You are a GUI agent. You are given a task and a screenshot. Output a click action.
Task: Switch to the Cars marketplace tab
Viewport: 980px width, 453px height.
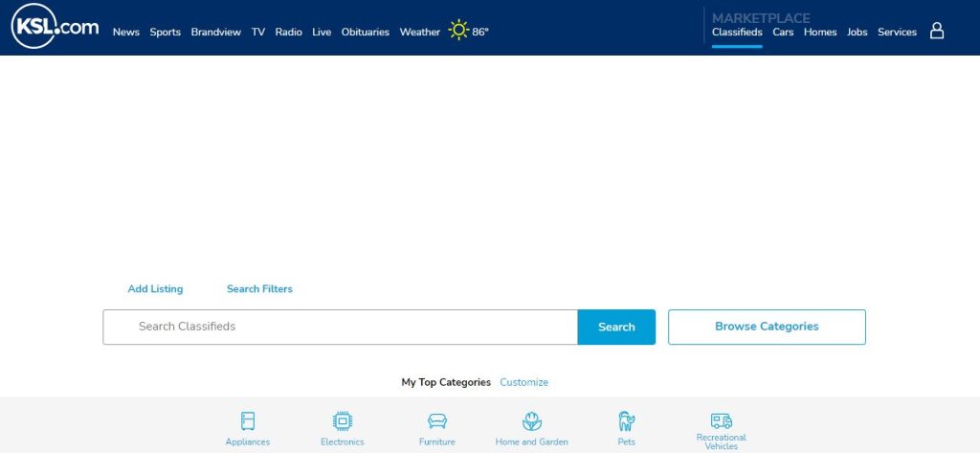coord(783,32)
